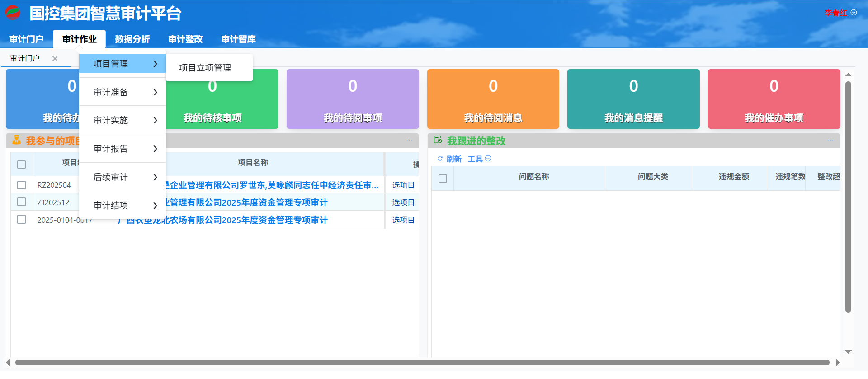868x379 pixels.
Task: Check the box for project RZ202504
Action: coord(21,185)
